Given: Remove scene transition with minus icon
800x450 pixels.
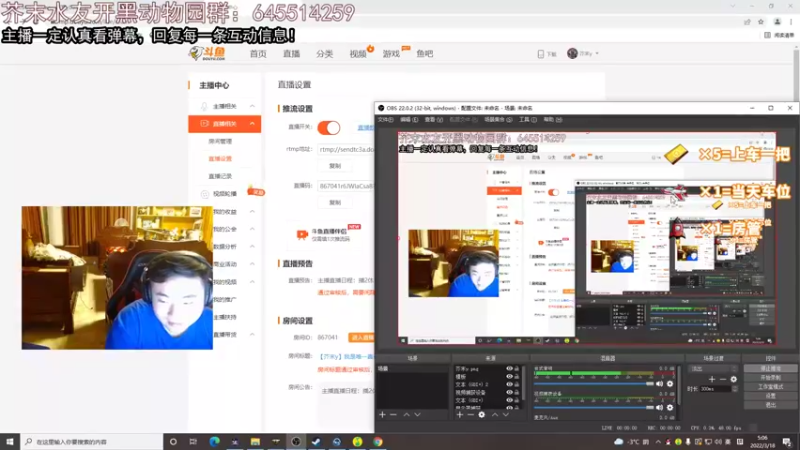Looking at the screenshot, I should pos(723,379).
